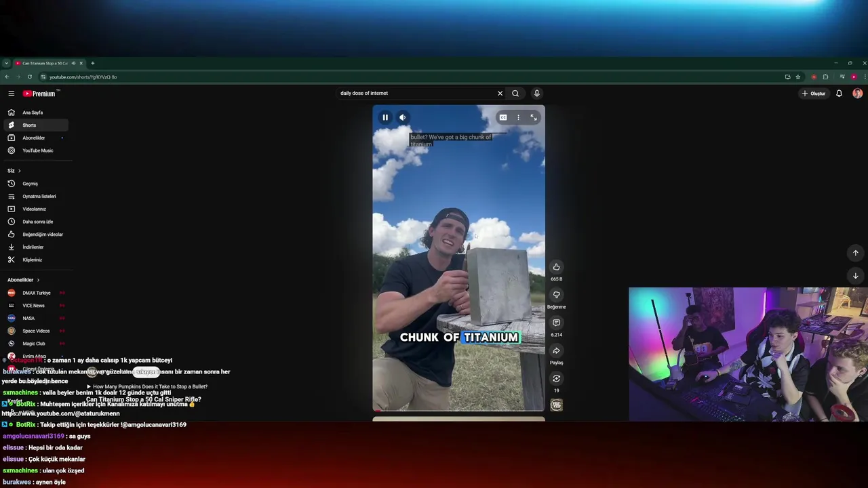
Task: Expand the Short to fullscreen
Action: (x=534, y=117)
